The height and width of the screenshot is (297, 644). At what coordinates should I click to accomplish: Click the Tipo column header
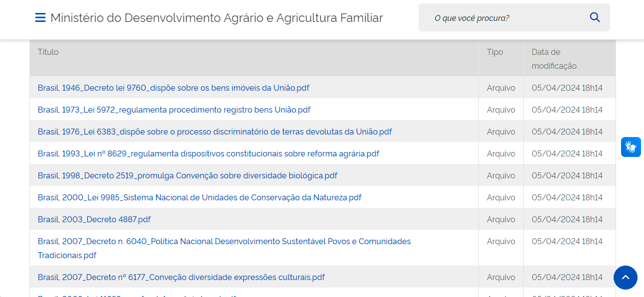(495, 52)
